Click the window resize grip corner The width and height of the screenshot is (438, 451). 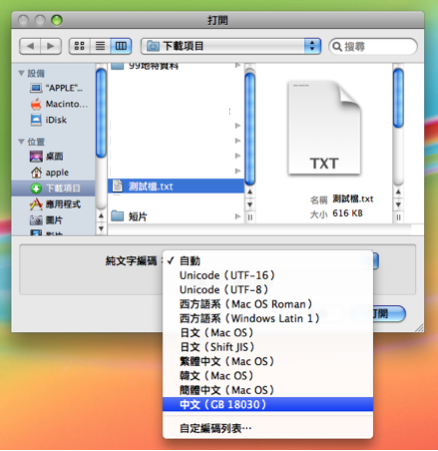pyautogui.click(x=419, y=328)
